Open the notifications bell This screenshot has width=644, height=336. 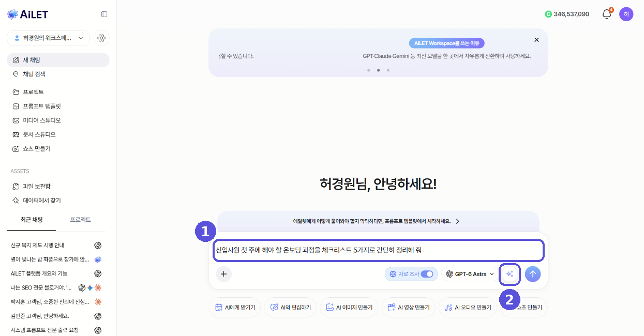click(607, 14)
